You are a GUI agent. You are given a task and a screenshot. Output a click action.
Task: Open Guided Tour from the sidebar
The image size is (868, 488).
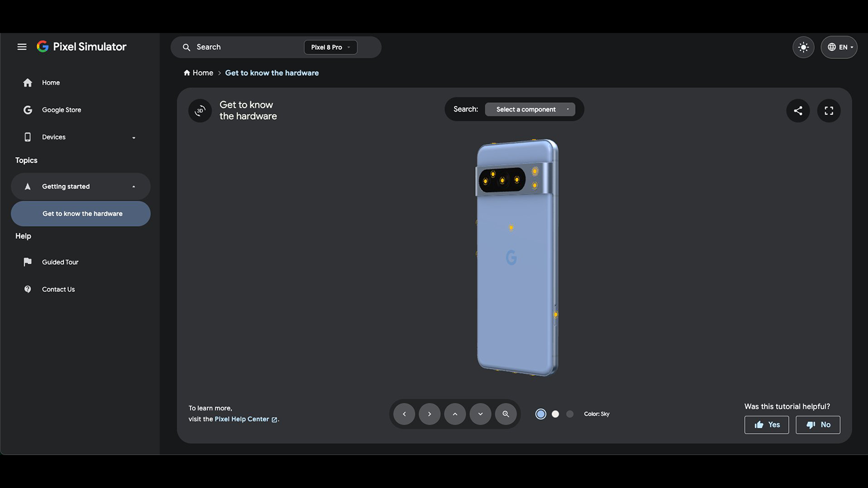[60, 262]
